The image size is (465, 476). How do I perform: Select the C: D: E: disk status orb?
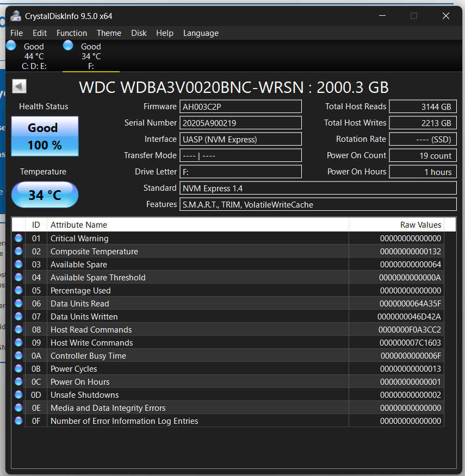coord(11,46)
